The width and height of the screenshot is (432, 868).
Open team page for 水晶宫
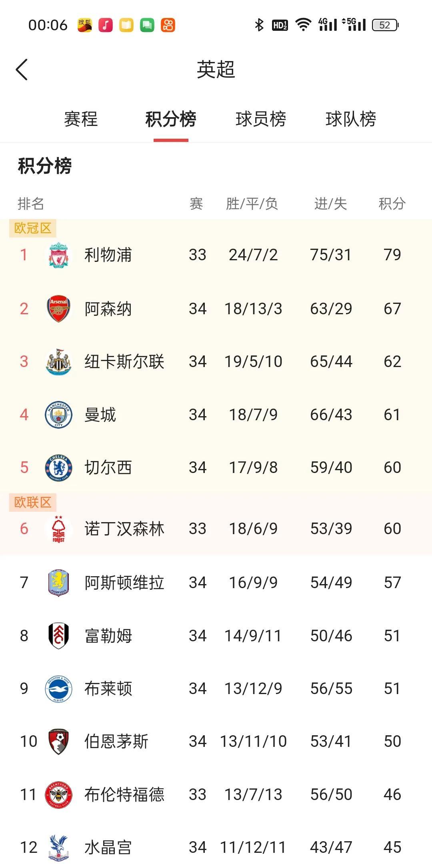tap(216, 847)
